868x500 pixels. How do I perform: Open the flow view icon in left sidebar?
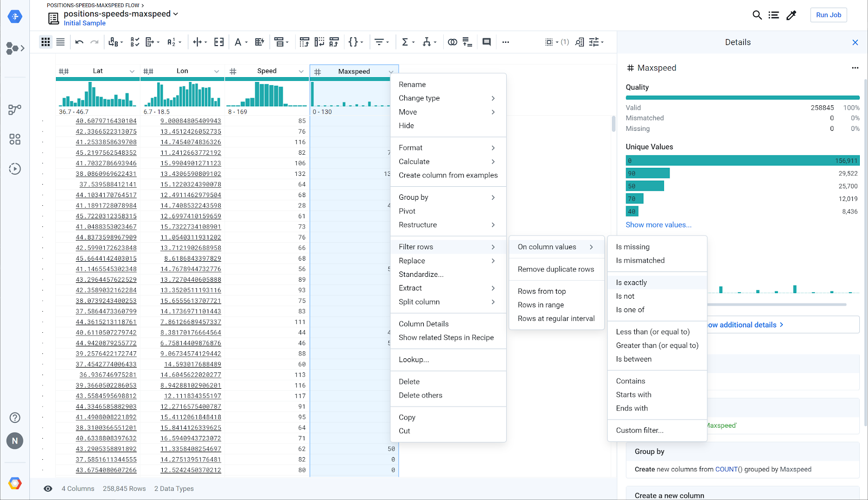click(x=15, y=110)
